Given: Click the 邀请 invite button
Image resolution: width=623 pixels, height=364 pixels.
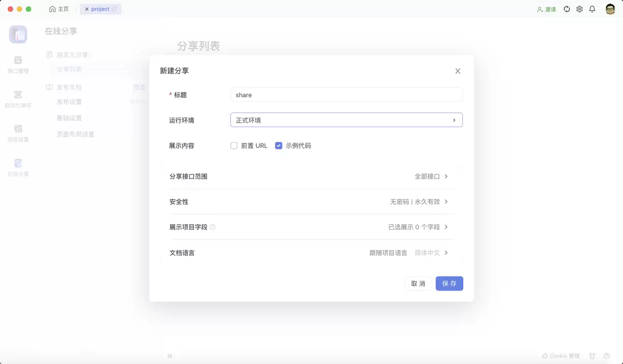Looking at the screenshot, I should click(547, 9).
